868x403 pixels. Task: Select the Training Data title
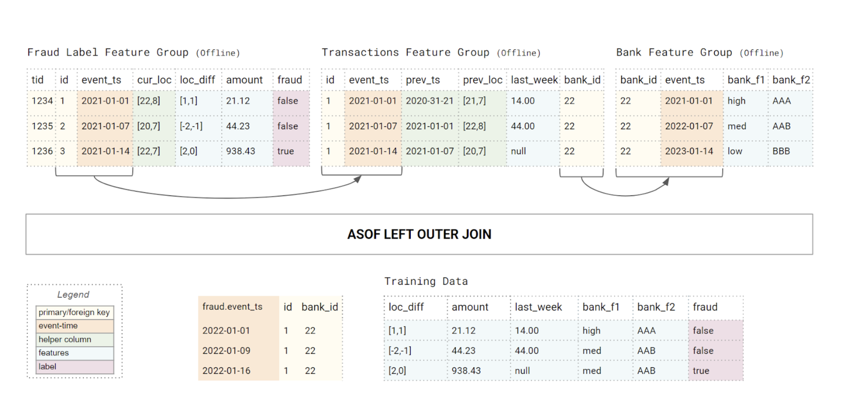[426, 281]
